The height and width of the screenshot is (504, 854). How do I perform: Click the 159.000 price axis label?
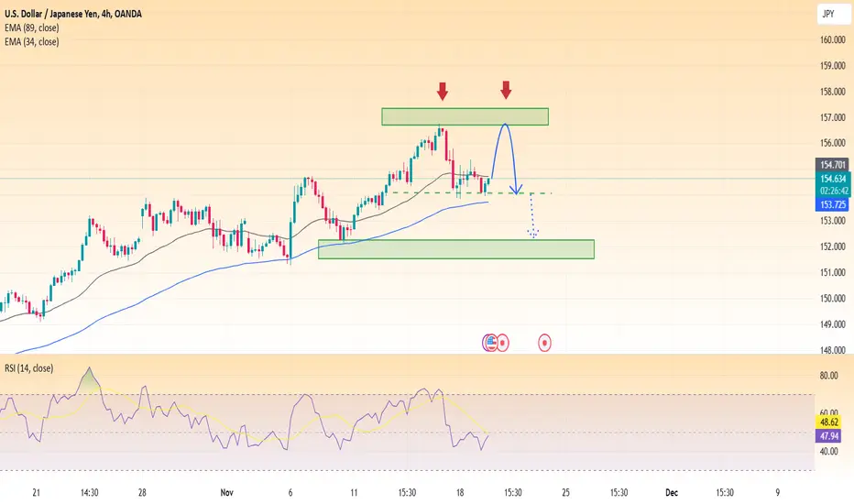point(833,65)
